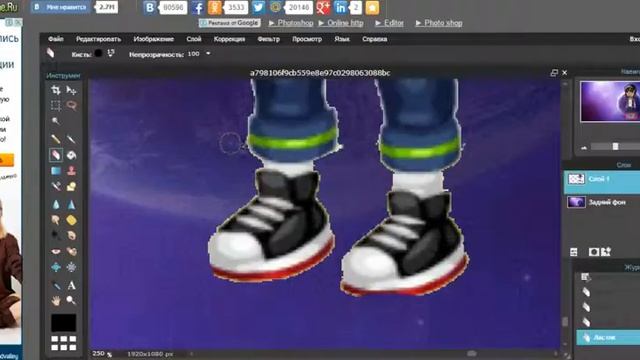This screenshot has width=640, height=360.
Task: Click the add layer mask icon
Action: tap(593, 252)
